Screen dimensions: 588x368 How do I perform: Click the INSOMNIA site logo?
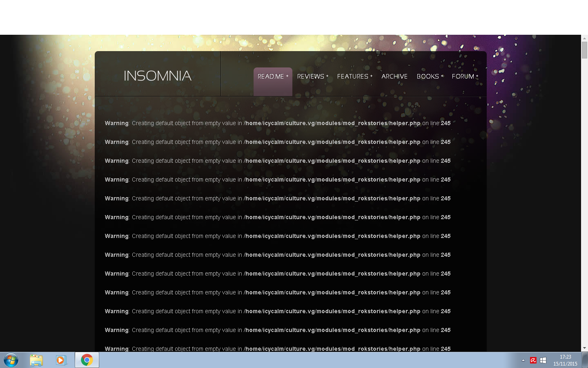pyautogui.click(x=158, y=76)
